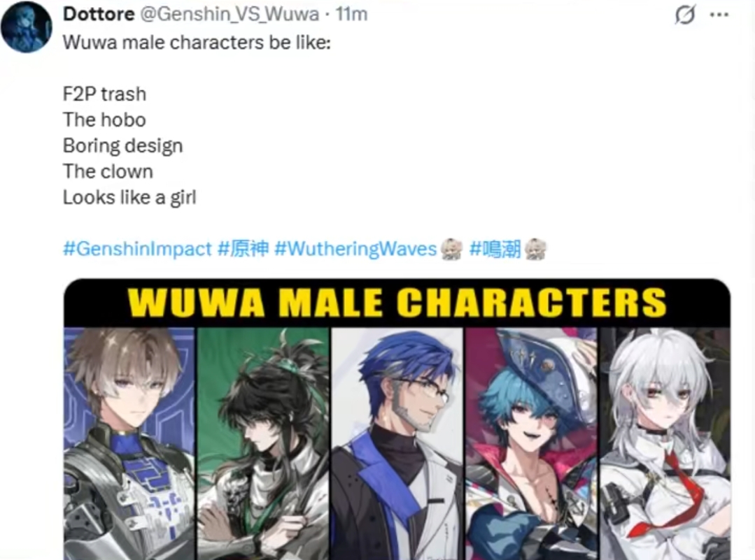
Task: Open the Dottore display name link
Action: 99,14
